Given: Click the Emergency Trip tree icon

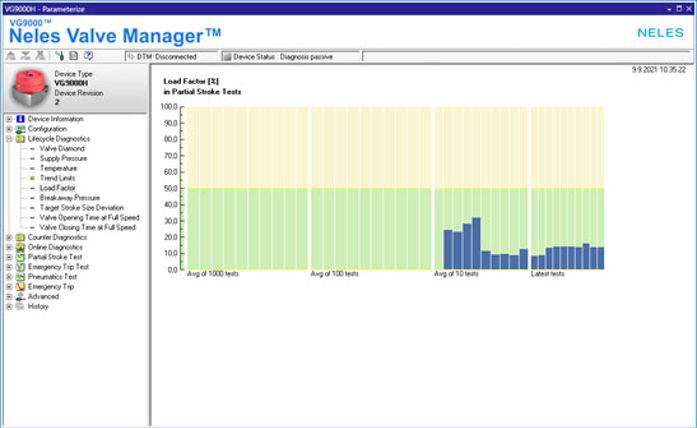Looking at the screenshot, I should coord(20,287).
